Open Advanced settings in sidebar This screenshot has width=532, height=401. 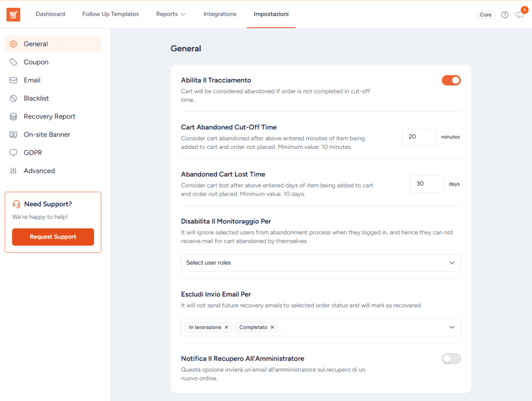pos(53,171)
